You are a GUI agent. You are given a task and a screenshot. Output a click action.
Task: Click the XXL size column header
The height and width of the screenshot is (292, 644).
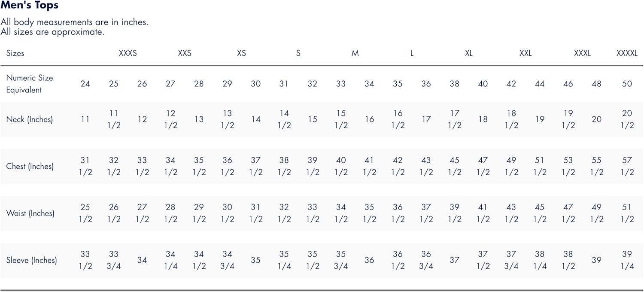coord(526,53)
